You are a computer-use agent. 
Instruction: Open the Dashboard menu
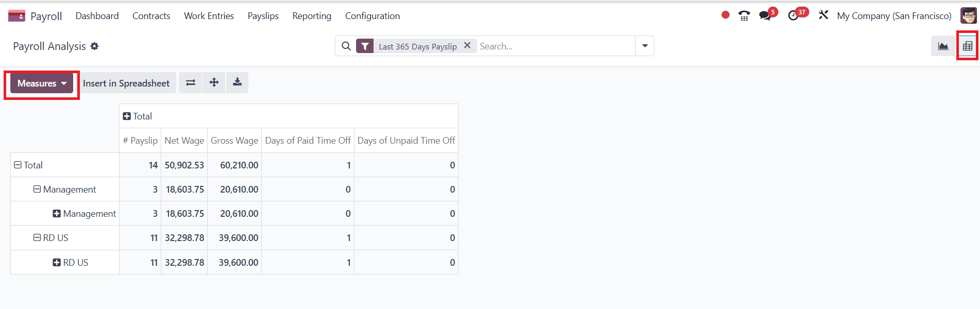[97, 16]
